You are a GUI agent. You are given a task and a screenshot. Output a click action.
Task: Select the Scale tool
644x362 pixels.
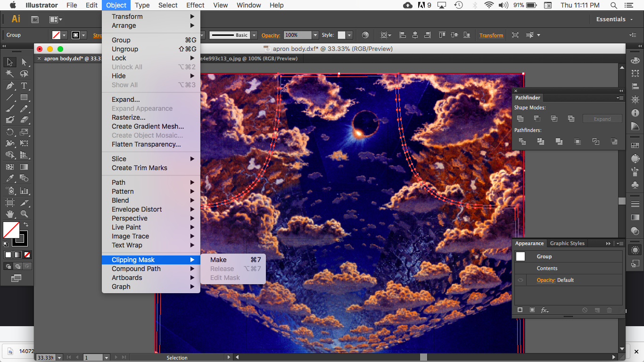pyautogui.click(x=24, y=132)
